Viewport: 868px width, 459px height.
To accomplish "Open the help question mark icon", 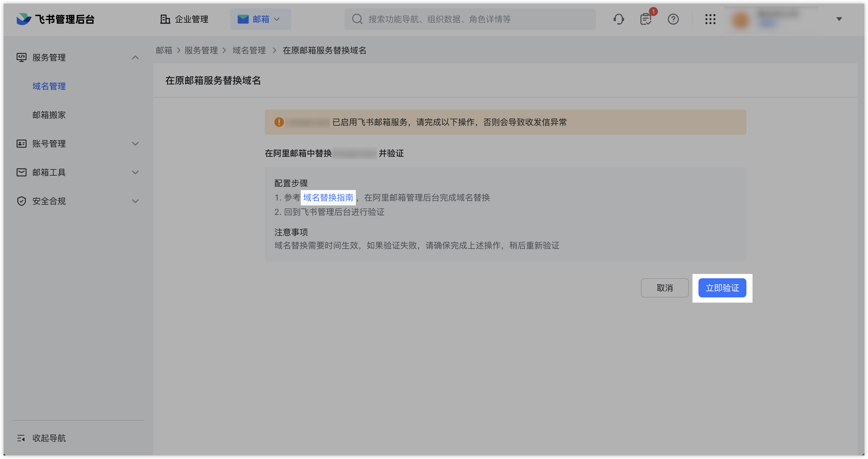I will click(673, 19).
